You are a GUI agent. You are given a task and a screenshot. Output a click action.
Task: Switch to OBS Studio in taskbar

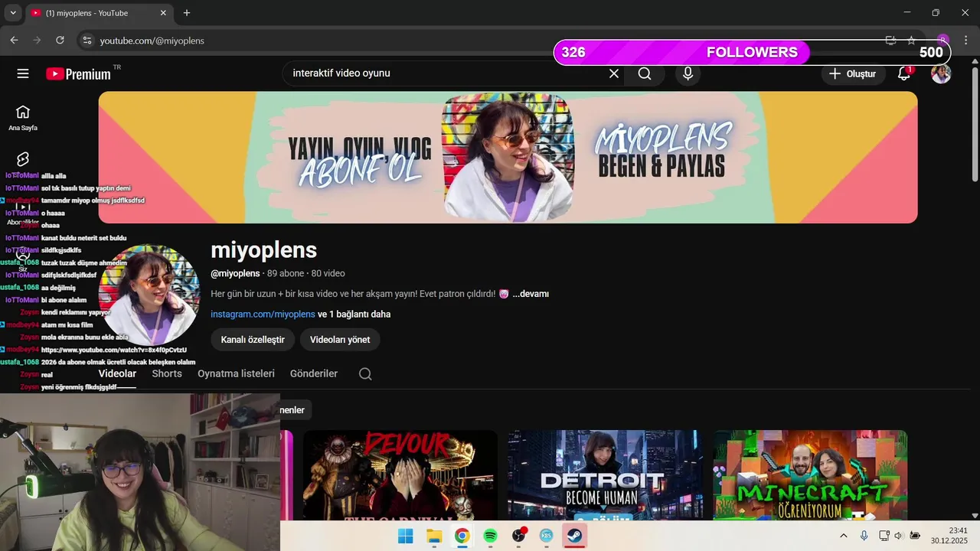[518, 536]
